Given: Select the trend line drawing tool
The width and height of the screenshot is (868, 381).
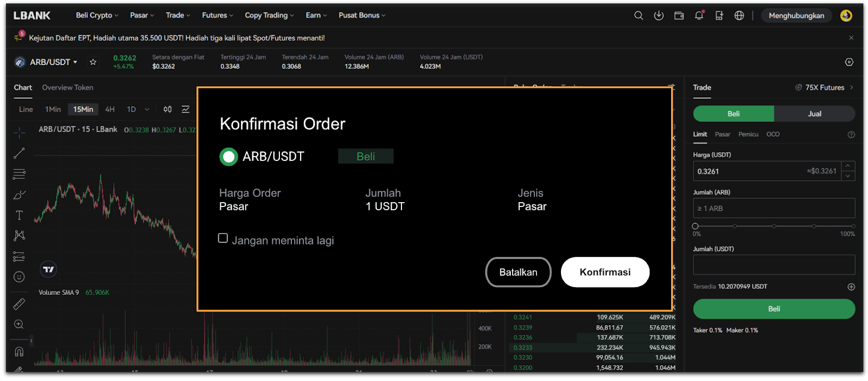Looking at the screenshot, I should click(x=19, y=153).
